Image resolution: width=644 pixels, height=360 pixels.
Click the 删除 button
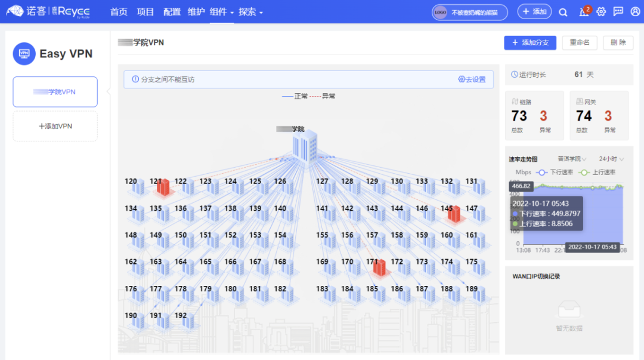tap(618, 43)
